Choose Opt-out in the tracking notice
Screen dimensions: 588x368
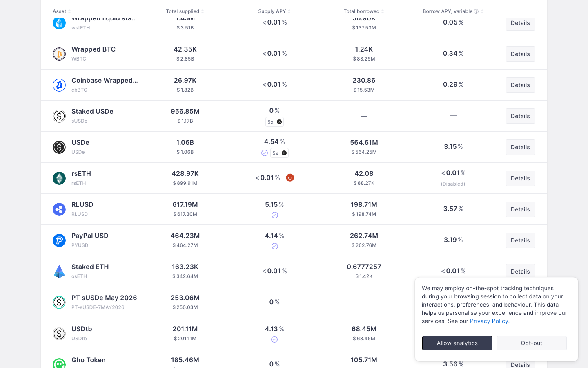point(531,343)
